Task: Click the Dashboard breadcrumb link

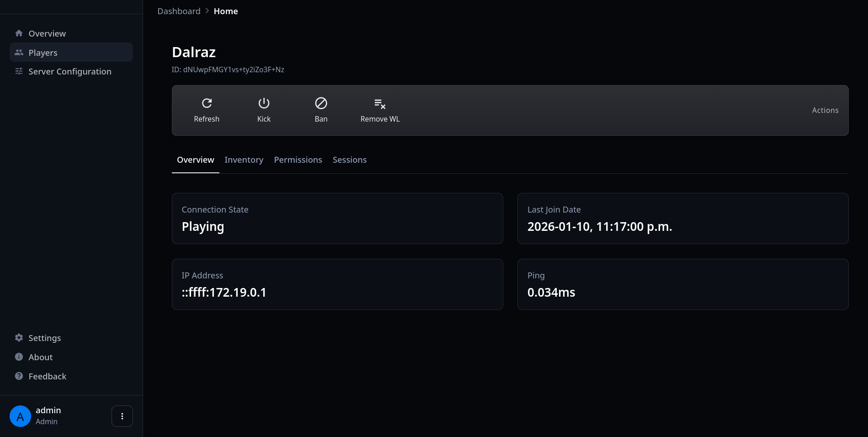Action: [179, 11]
